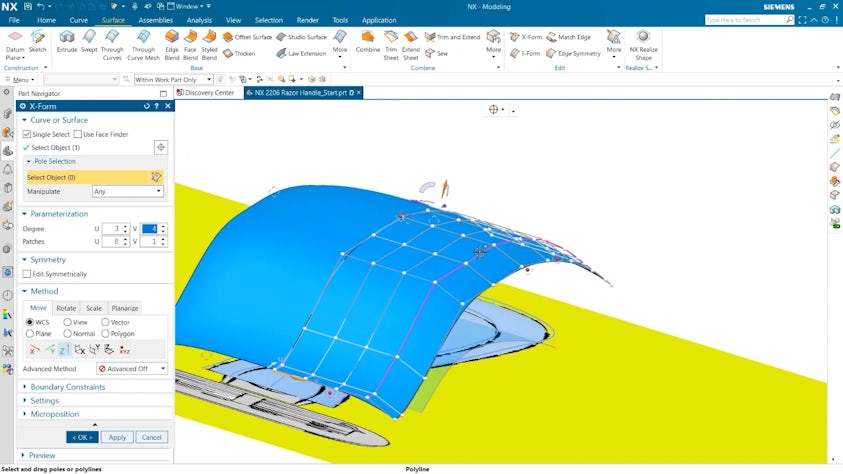Collapse the Pole Selection section
843x474 pixels.
coord(54,161)
